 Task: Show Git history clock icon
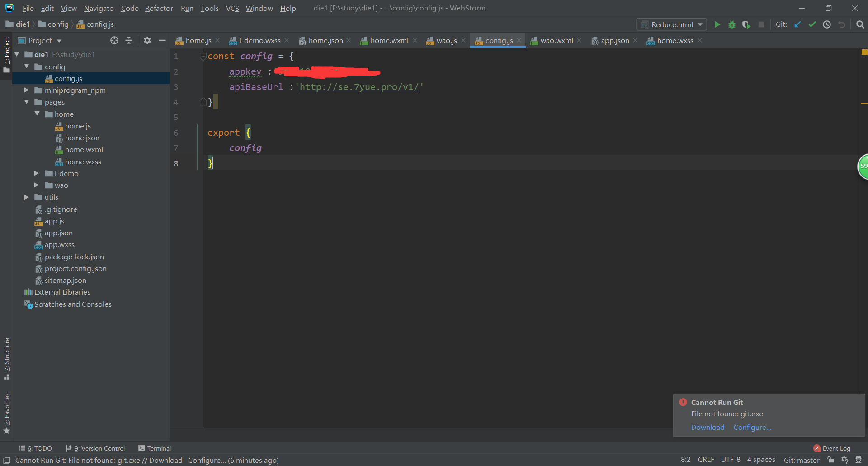point(827,24)
